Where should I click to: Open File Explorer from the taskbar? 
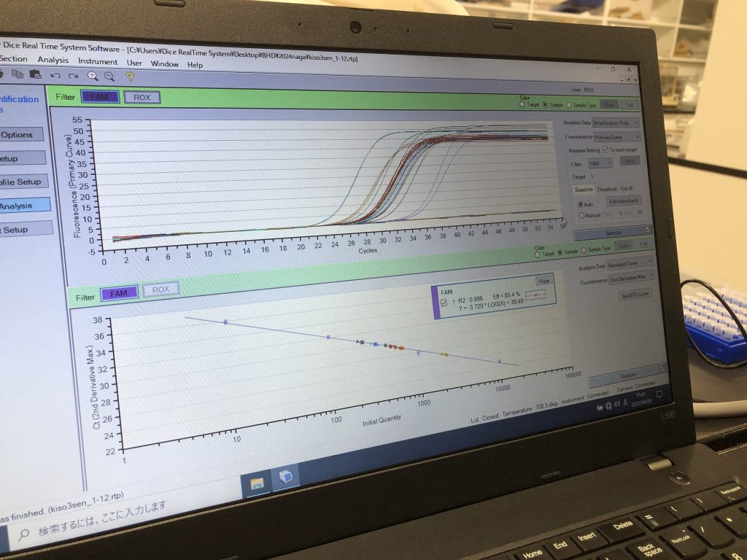pyautogui.click(x=257, y=484)
